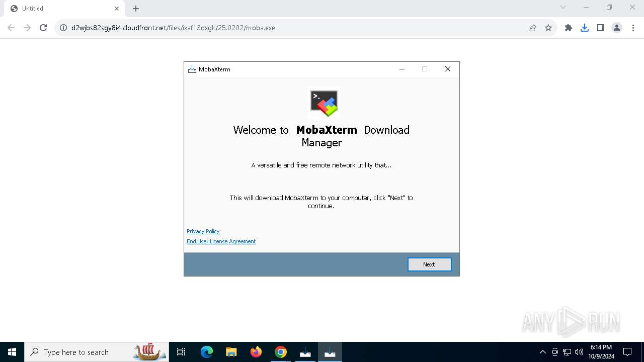Open Chrome Extensions puzzle icon
Image resolution: width=644 pixels, height=362 pixels.
[569, 28]
